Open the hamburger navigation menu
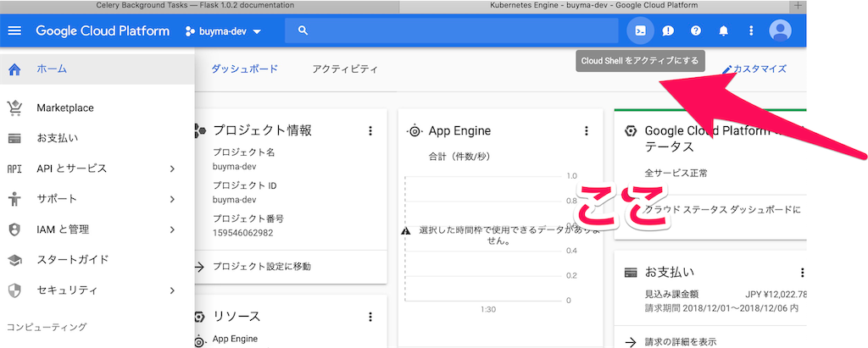The image size is (868, 348). tap(14, 30)
